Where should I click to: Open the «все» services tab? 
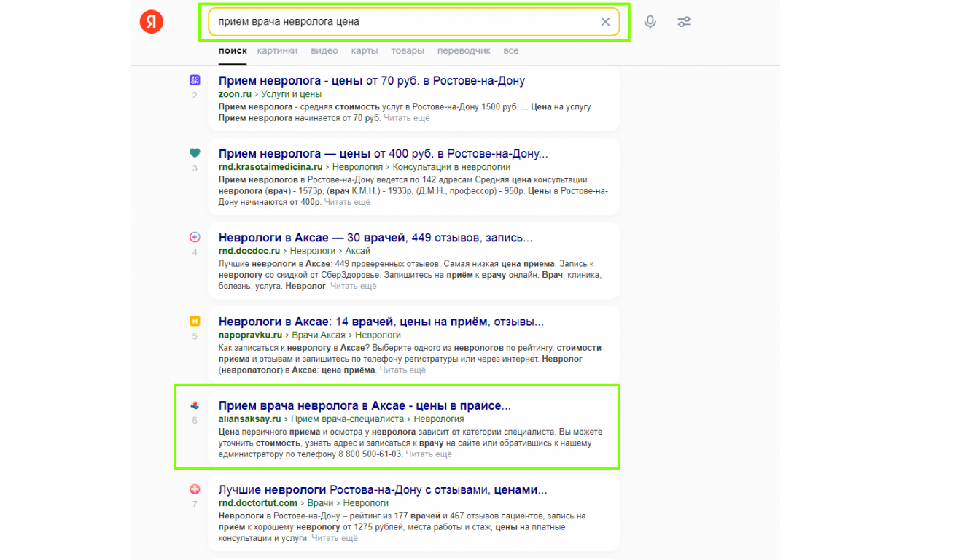click(511, 51)
